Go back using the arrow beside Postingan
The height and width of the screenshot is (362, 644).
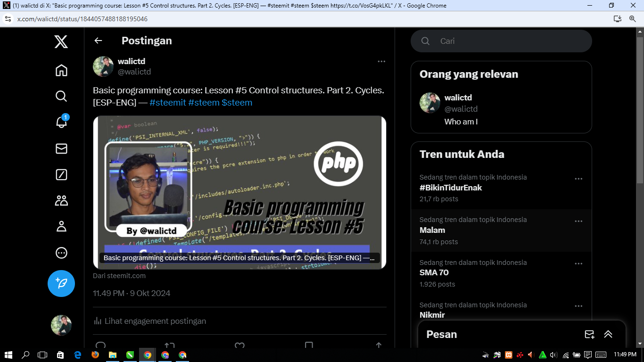[x=98, y=41]
